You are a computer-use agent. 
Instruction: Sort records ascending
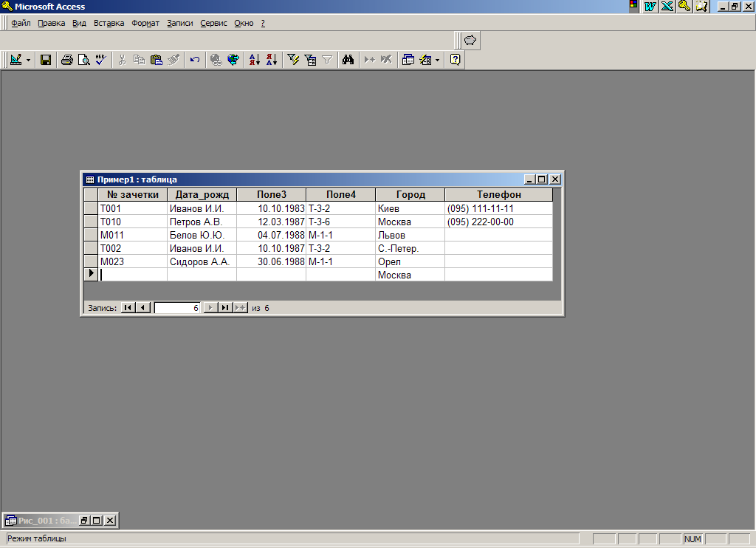(x=255, y=60)
